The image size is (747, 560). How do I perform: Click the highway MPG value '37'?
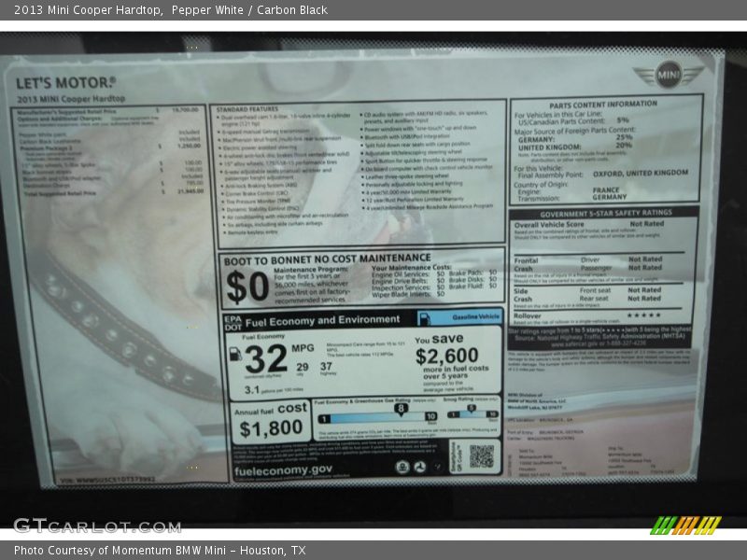pyautogui.click(x=326, y=366)
